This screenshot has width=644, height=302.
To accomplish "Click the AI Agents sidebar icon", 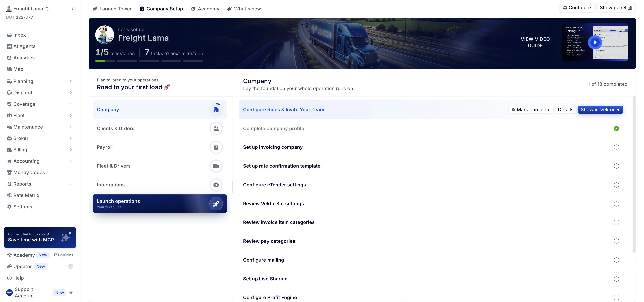I will coord(9,46).
